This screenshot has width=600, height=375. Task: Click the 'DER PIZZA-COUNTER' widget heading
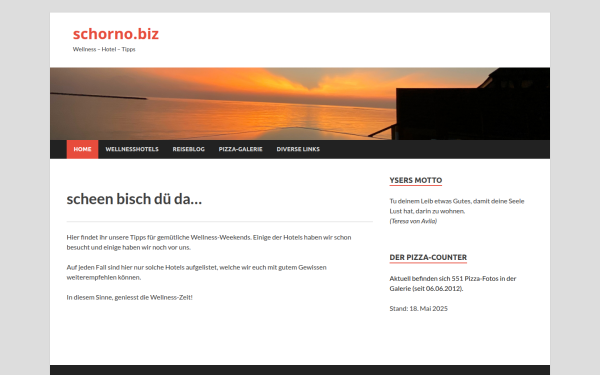click(428, 258)
